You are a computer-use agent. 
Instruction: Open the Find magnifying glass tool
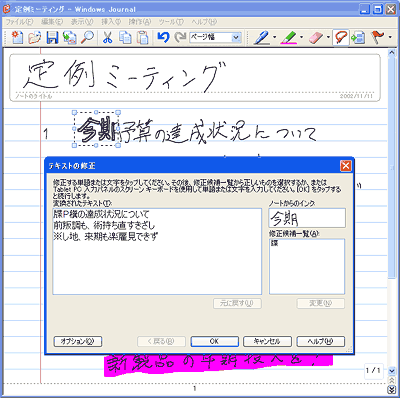(88, 37)
